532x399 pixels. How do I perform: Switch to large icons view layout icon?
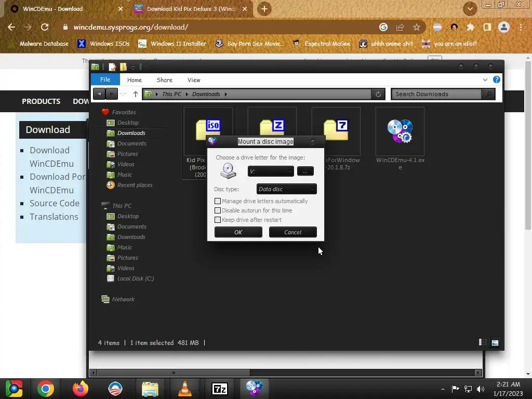click(495, 342)
